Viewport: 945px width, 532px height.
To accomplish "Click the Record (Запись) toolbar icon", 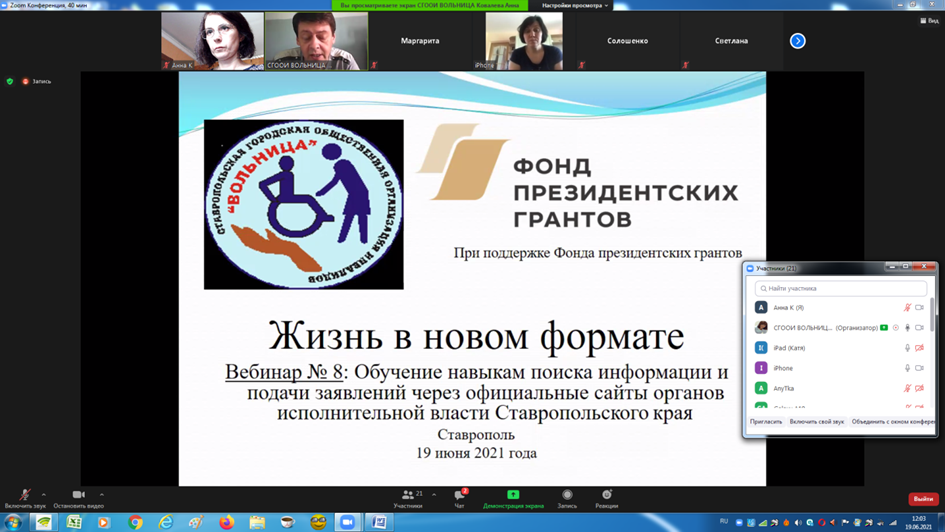I will [x=567, y=495].
